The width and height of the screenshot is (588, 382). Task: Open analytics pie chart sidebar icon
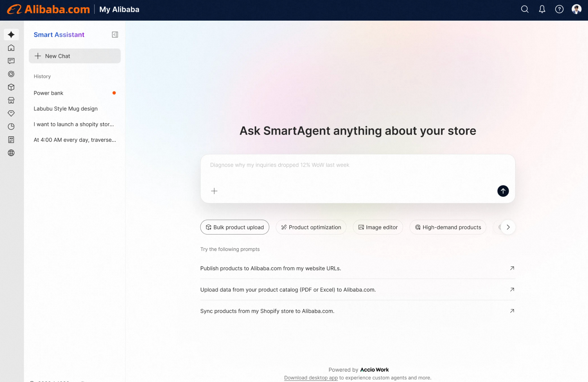(x=11, y=127)
